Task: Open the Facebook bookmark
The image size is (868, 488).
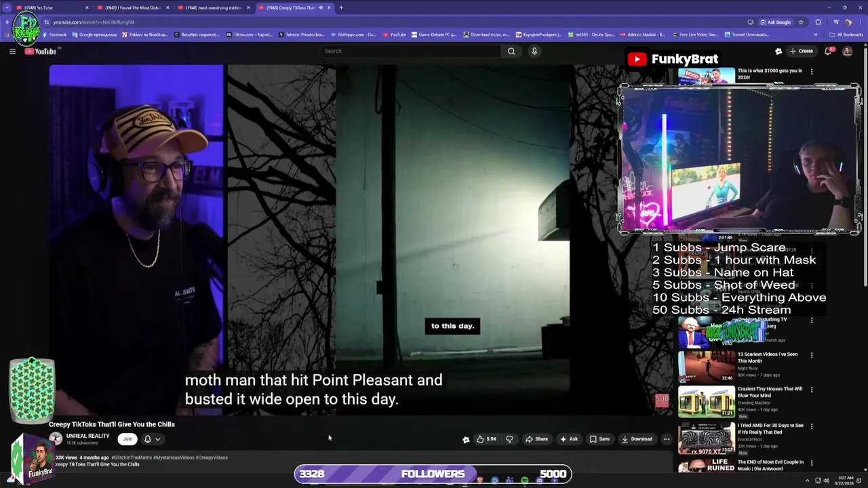Action: tap(54, 35)
